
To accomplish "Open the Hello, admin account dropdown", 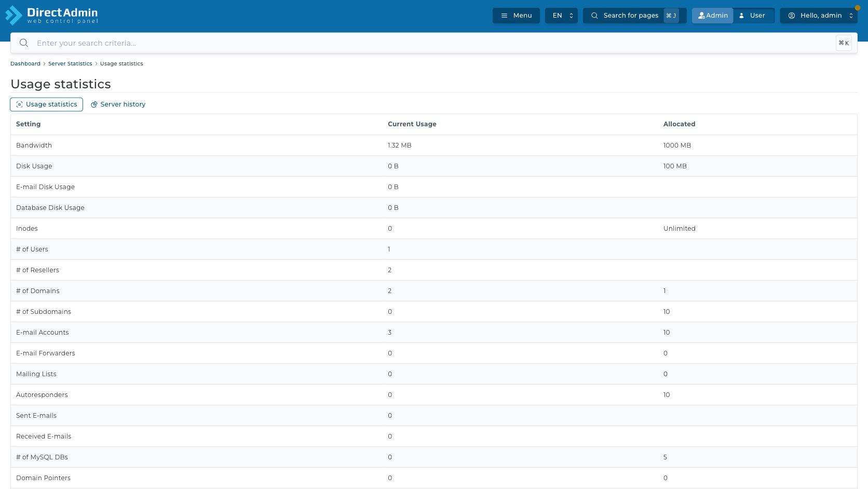I will 819,16.
